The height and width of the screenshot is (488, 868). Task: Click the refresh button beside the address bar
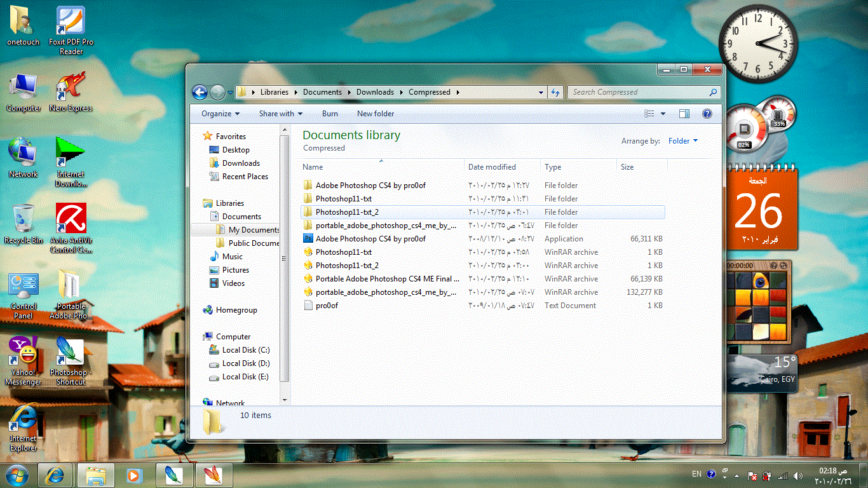tap(555, 92)
